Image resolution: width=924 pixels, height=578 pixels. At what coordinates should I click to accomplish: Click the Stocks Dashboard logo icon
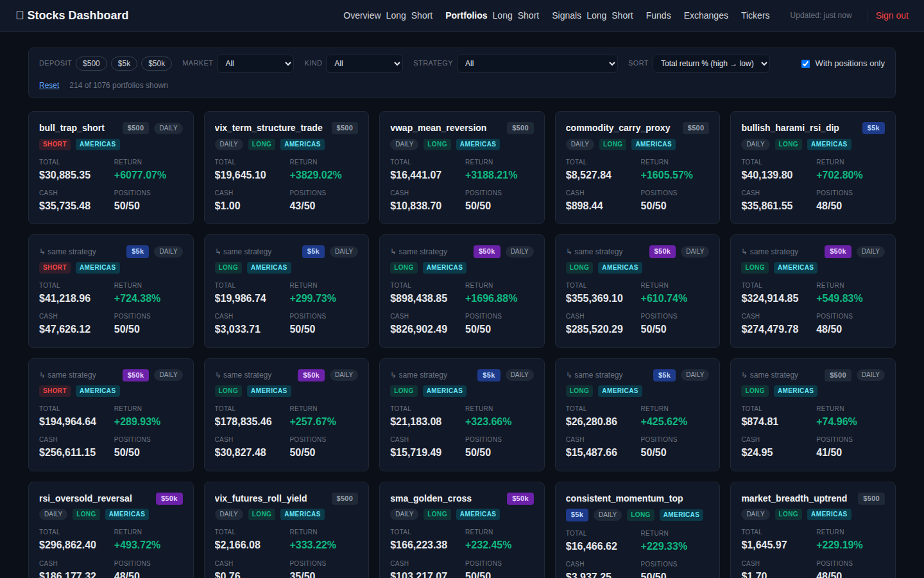pyautogui.click(x=20, y=15)
